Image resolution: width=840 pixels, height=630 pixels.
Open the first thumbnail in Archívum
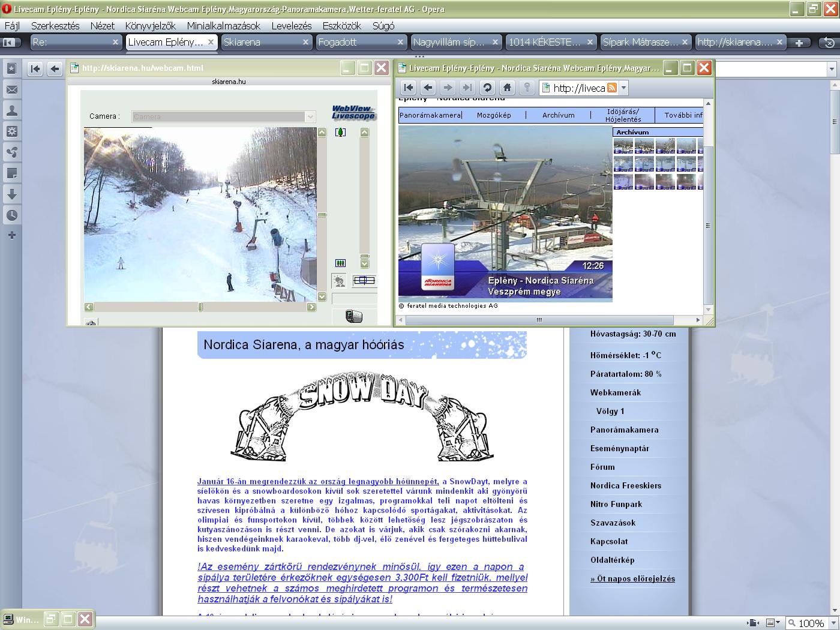click(x=623, y=146)
